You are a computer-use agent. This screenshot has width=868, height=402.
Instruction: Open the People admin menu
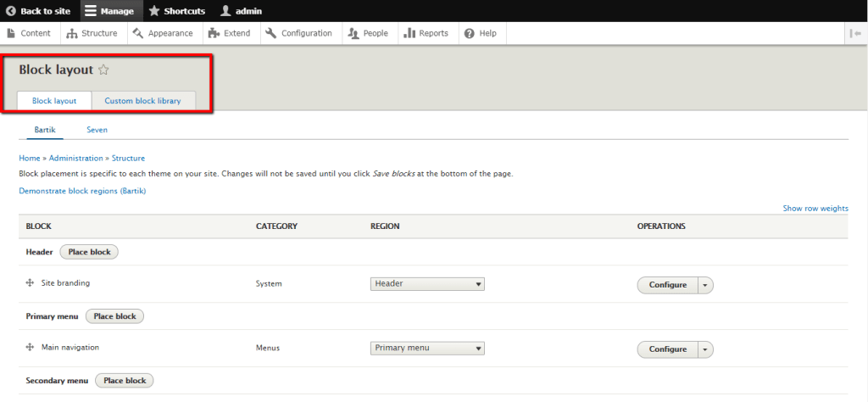tap(368, 33)
